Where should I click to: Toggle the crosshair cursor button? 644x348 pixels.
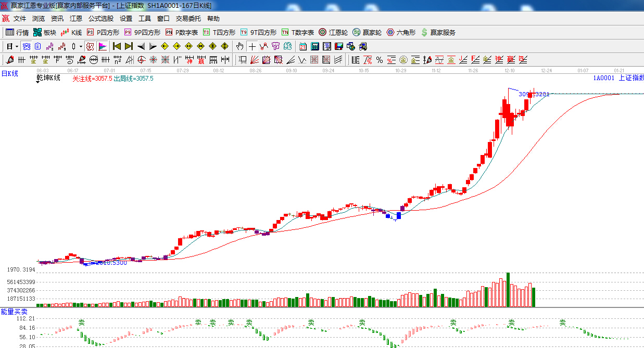(x=252, y=46)
